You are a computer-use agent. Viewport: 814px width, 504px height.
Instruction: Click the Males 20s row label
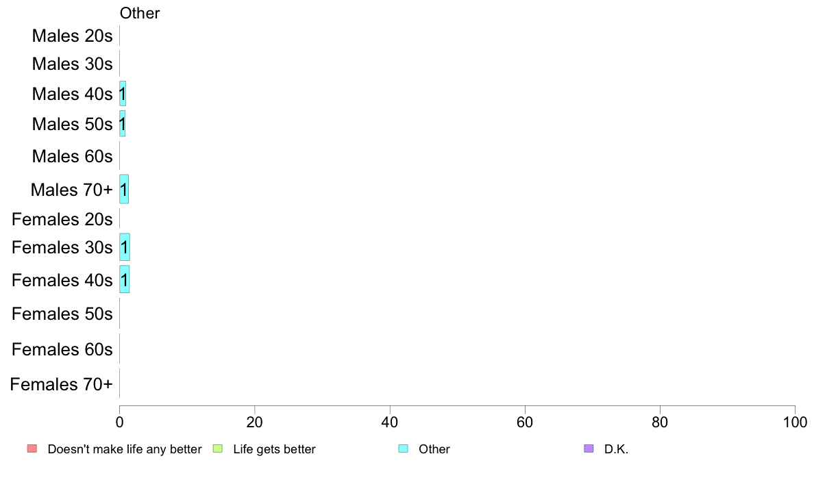click(x=72, y=36)
